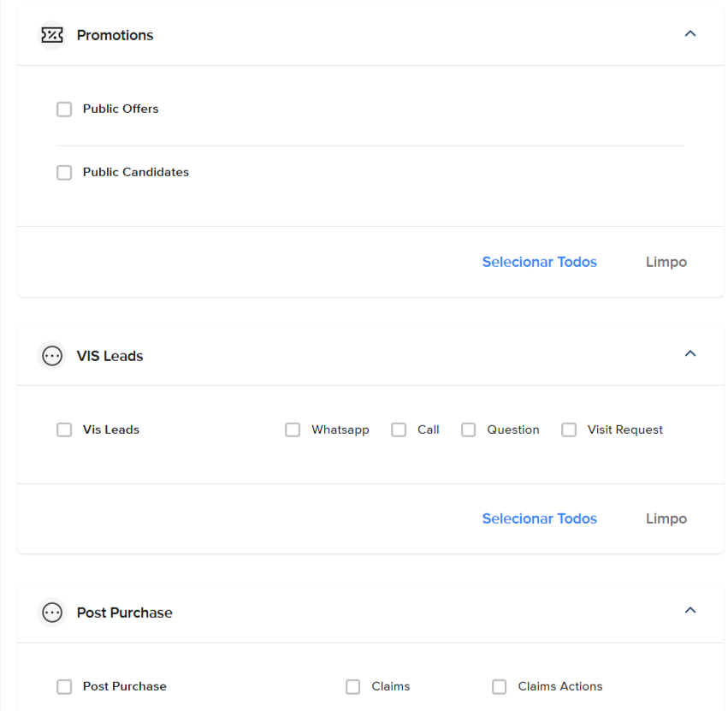Screen dimensions: 728x711
Task: Tick the Question checkbox
Action: point(469,430)
